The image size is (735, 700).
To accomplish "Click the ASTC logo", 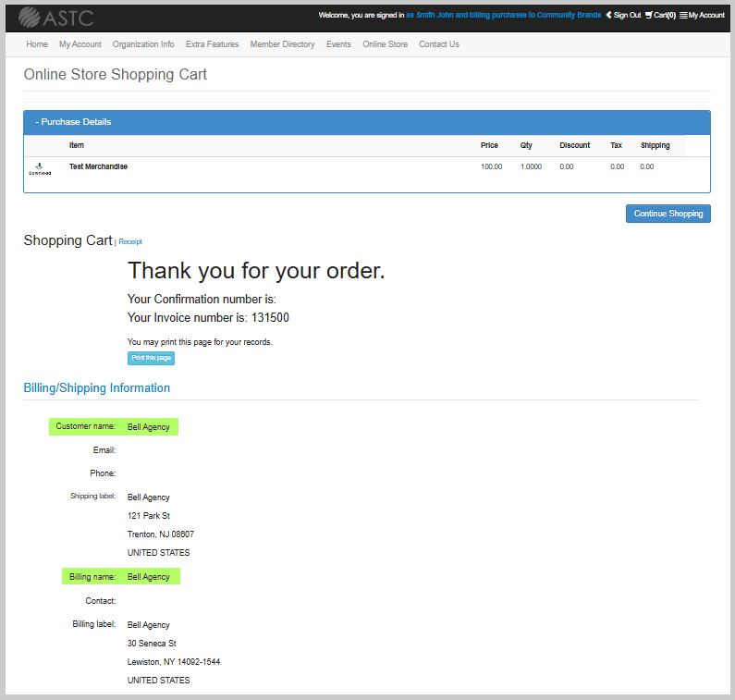I will 55,18.
